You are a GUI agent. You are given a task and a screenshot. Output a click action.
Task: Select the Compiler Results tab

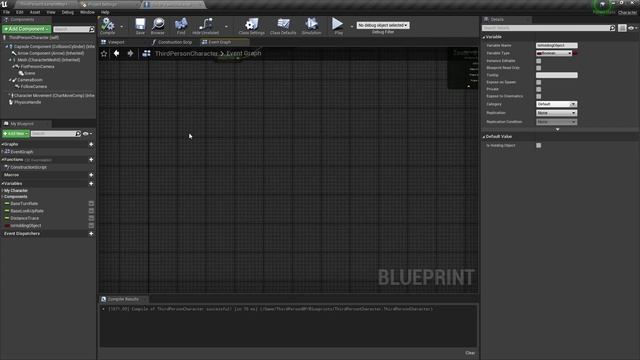(123, 299)
